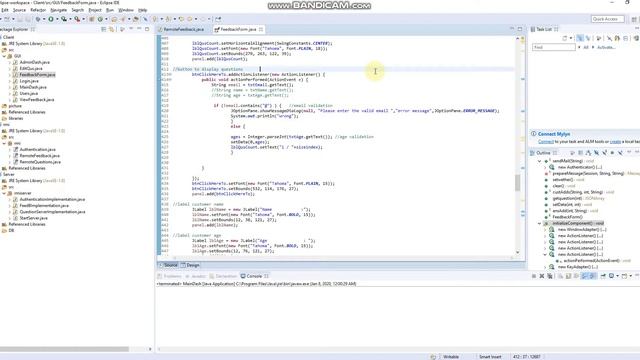Select ViewFeedback.java in Package Explorer
This screenshot has width=640, height=360.
coord(37,100)
